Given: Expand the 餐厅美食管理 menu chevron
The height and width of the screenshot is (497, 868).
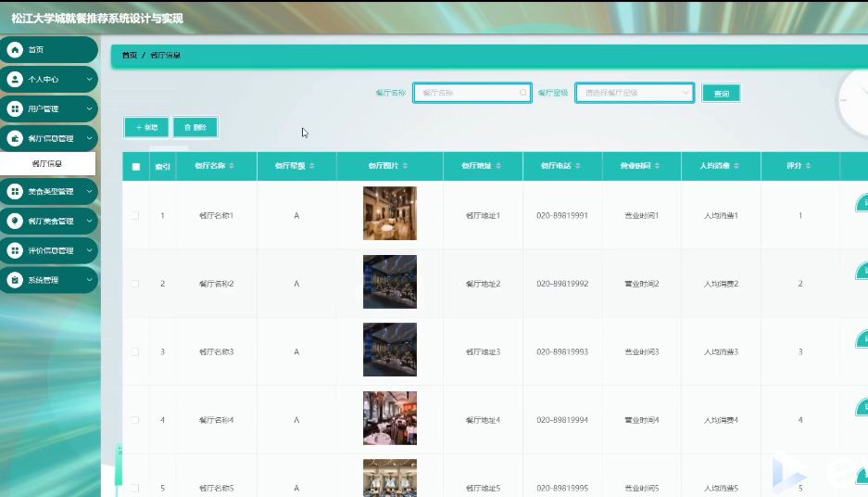Looking at the screenshot, I should click(x=89, y=221).
